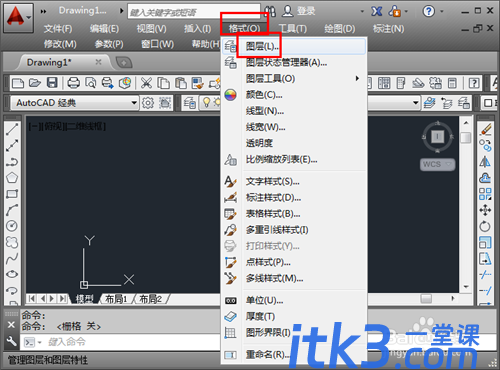Open 单位(U)... entry
The image size is (500, 370).
click(x=294, y=301)
